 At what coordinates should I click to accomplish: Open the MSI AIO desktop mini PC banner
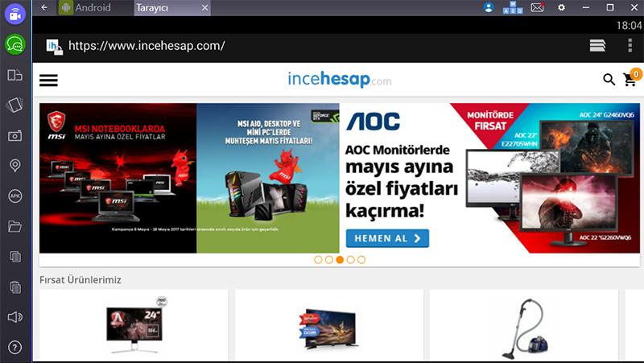coord(268,178)
